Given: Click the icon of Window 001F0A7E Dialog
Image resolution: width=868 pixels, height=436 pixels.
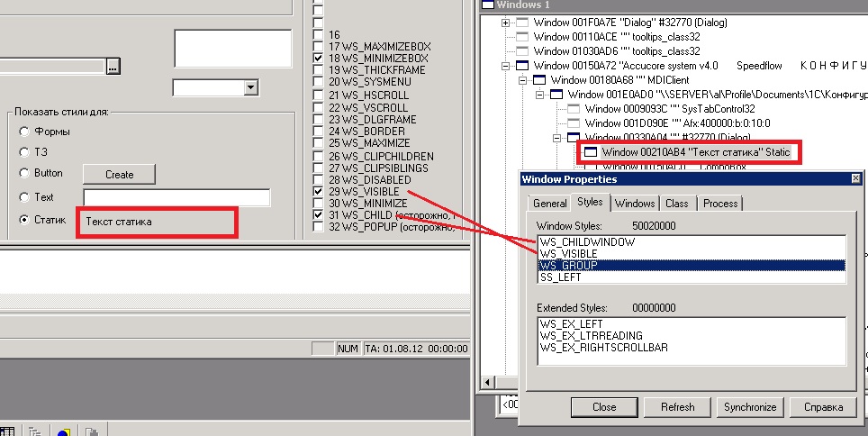Looking at the screenshot, I should pos(523,23).
